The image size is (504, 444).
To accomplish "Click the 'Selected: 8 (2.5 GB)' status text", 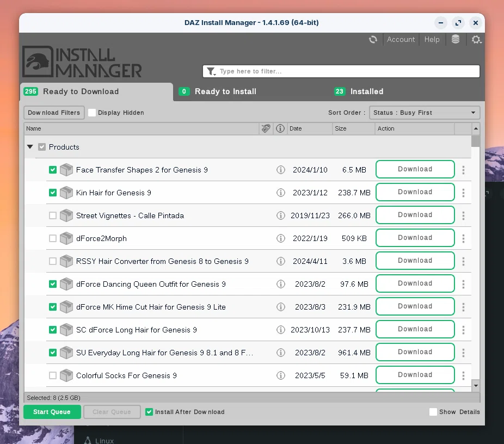I will 54,398.
